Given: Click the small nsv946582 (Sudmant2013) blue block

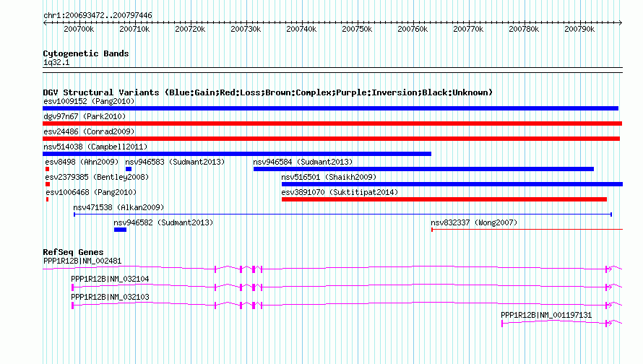Looking at the screenshot, I should (x=120, y=230).
